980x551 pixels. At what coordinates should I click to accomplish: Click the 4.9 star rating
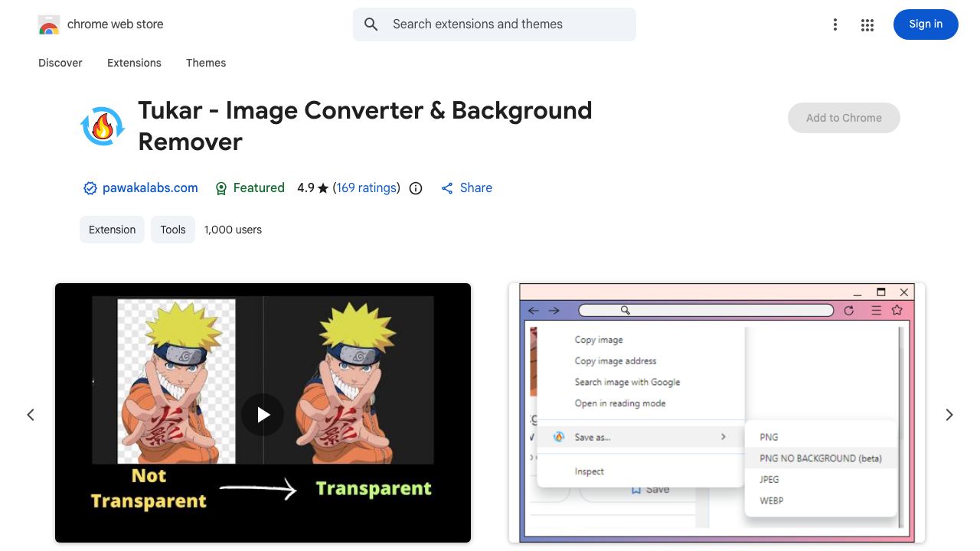(x=312, y=188)
